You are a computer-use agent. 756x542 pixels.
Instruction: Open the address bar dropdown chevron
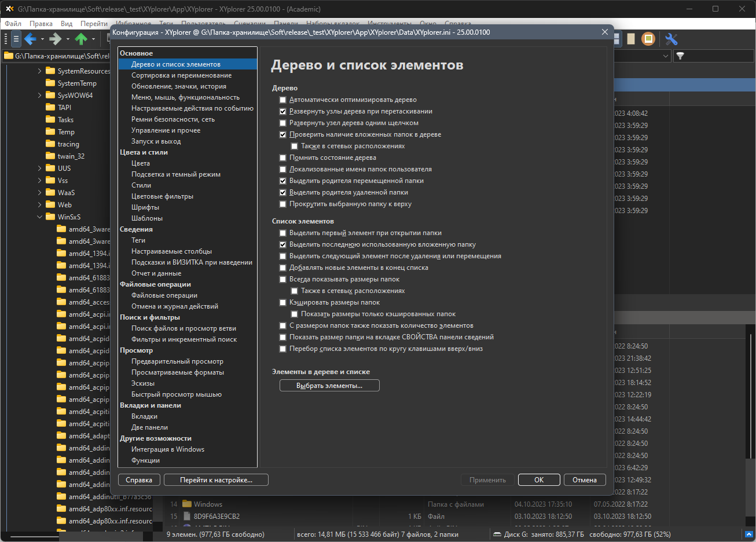point(665,56)
